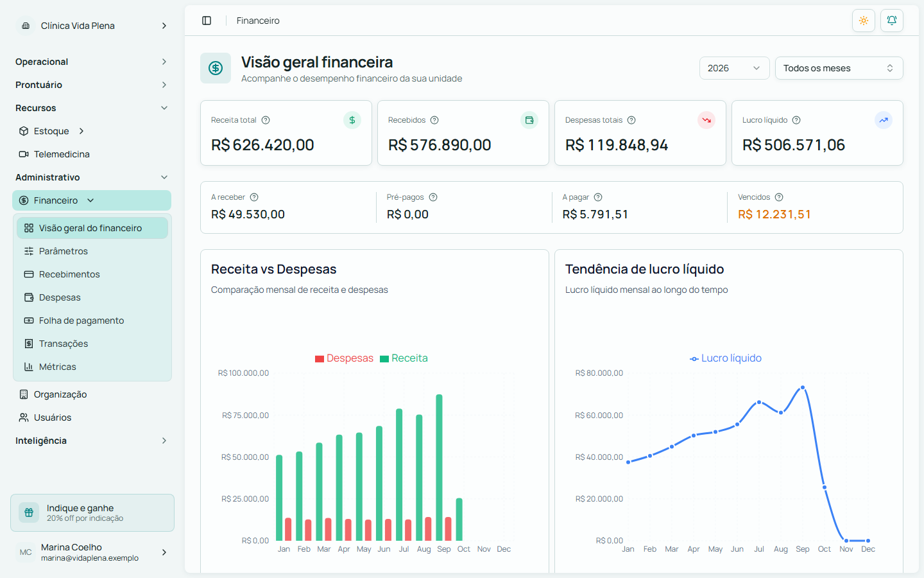This screenshot has width=924, height=578.
Task: Click help icon next to Lucro líquido
Action: [x=796, y=120]
